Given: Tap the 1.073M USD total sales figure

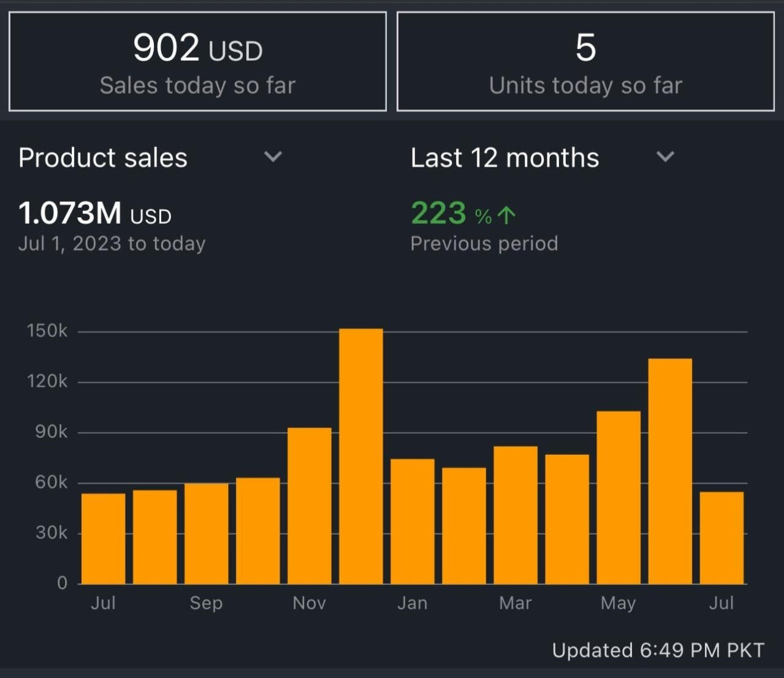Looking at the screenshot, I should click(95, 214).
